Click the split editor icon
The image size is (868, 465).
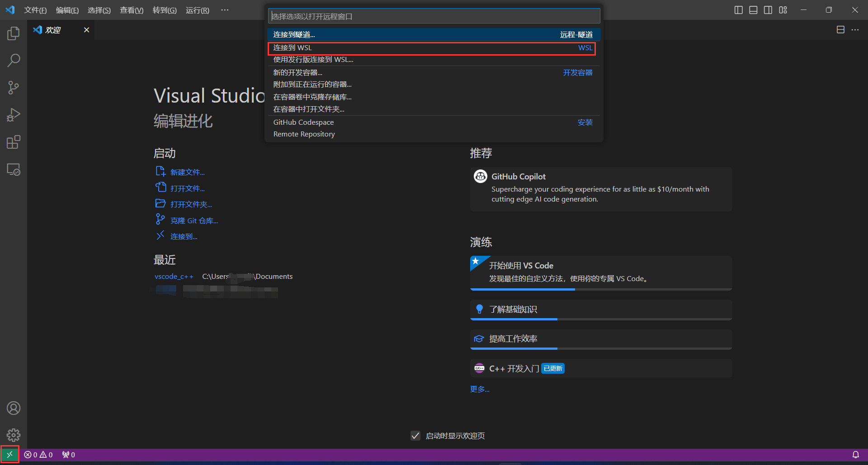pos(840,30)
